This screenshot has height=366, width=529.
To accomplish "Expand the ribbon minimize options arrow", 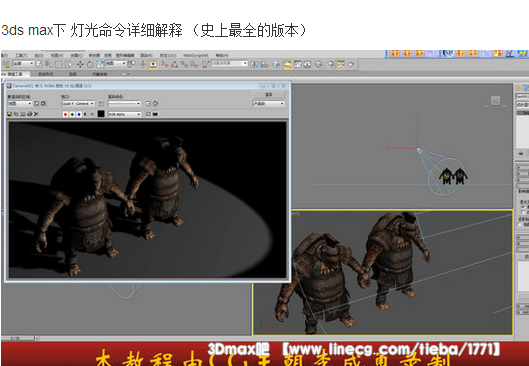I will [125, 74].
